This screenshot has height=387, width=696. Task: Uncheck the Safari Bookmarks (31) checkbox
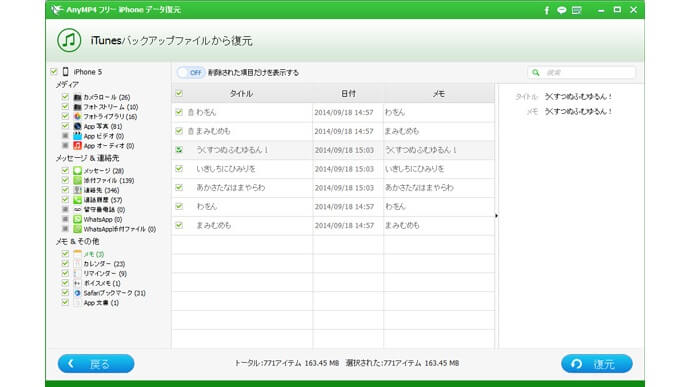tap(65, 293)
